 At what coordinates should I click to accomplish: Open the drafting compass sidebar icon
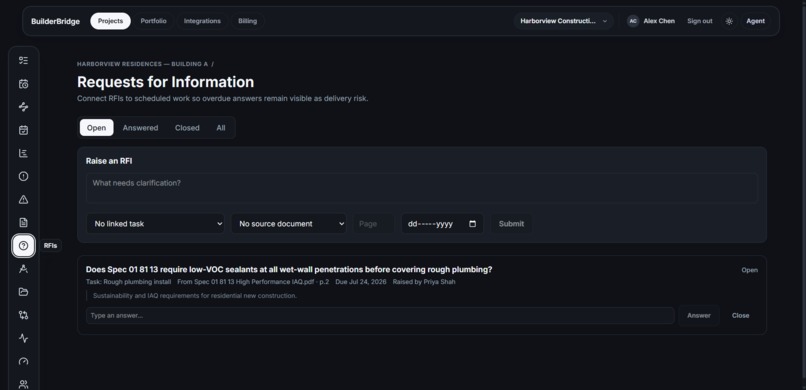pos(23,269)
